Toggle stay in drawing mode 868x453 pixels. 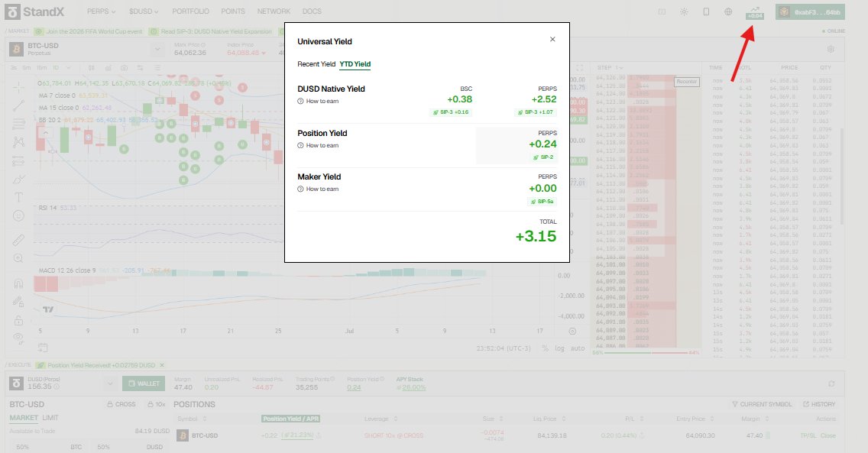click(18, 302)
